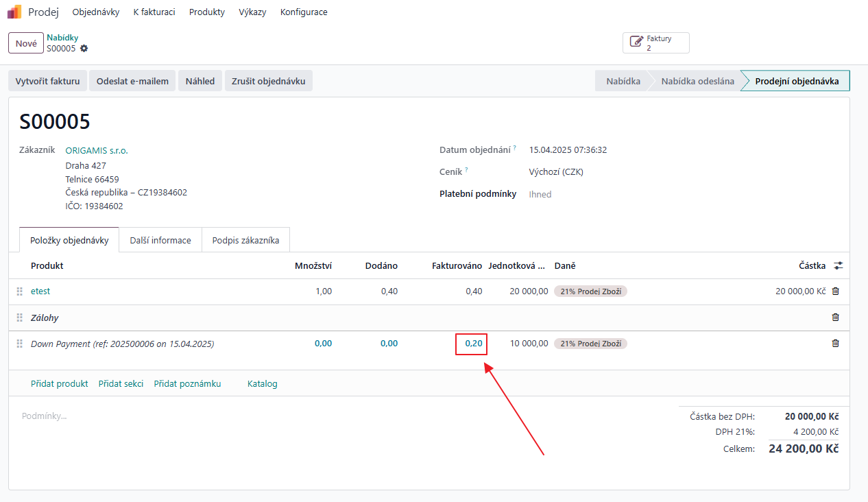Click the Vytvořit fakturu button
This screenshot has height=502, width=868.
click(48, 81)
